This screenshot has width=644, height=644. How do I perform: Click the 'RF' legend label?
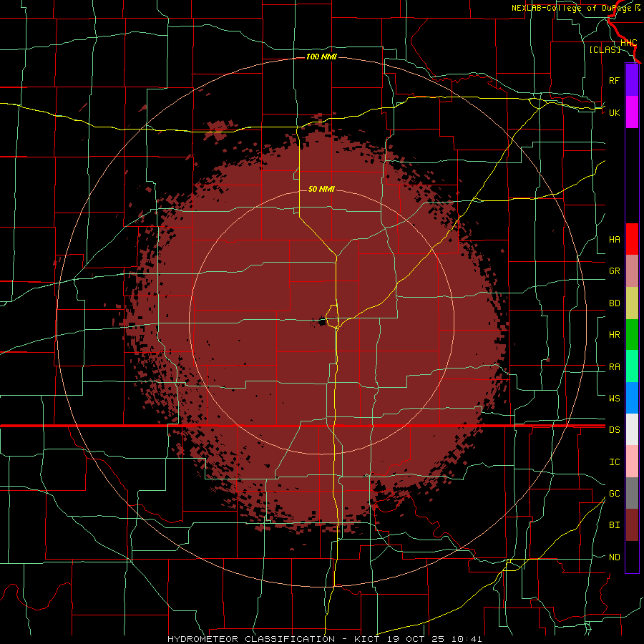[x=614, y=80]
